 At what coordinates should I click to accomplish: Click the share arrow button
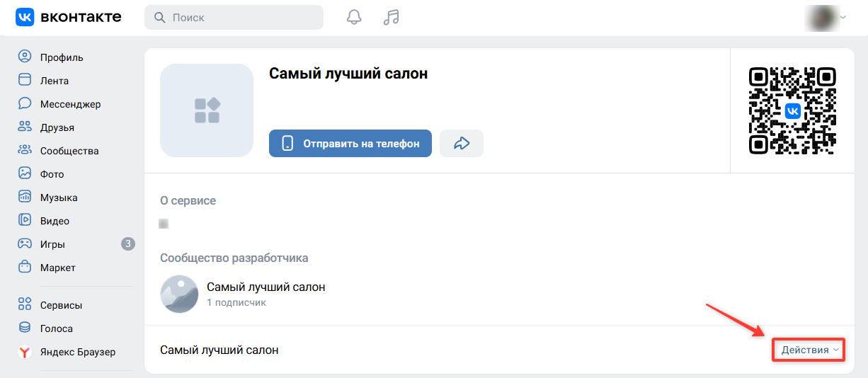coord(462,143)
